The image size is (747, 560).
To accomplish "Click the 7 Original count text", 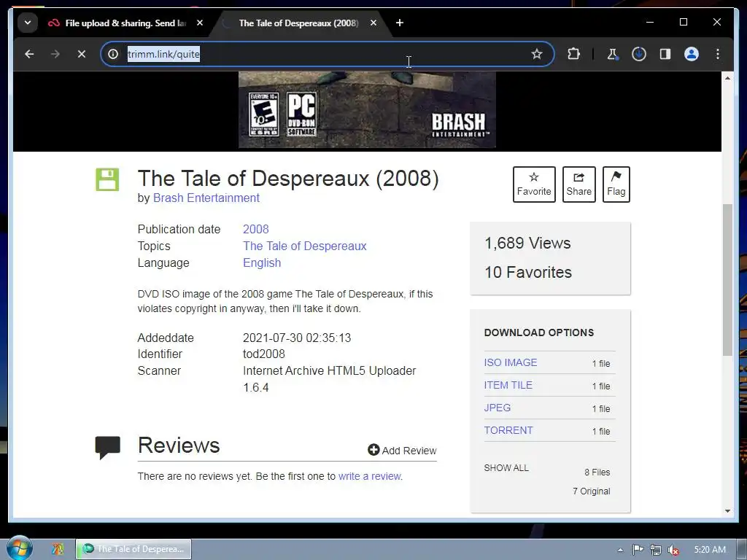I will point(591,491).
